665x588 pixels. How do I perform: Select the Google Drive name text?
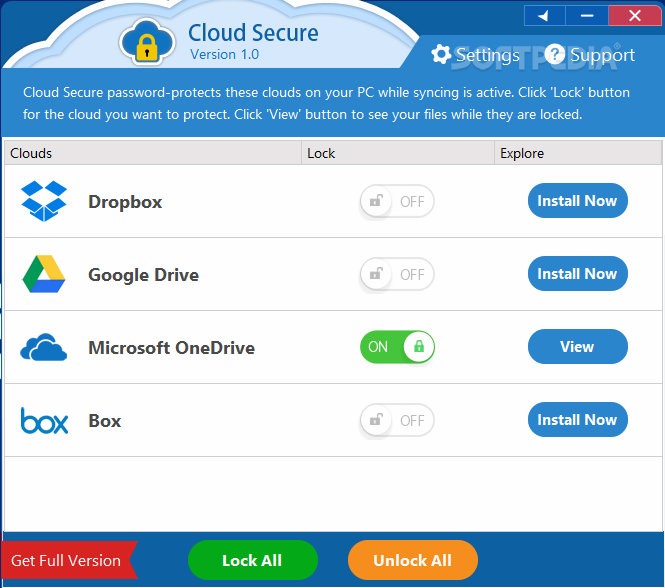point(143,275)
